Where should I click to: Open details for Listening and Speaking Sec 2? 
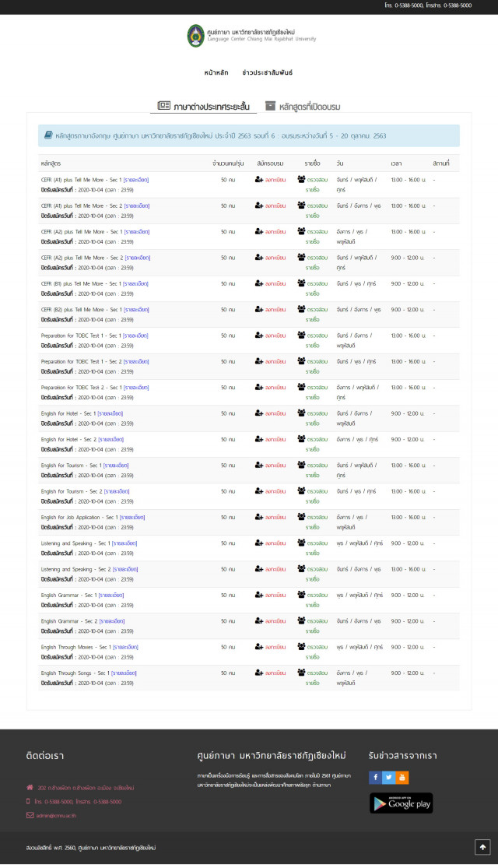[125, 570]
